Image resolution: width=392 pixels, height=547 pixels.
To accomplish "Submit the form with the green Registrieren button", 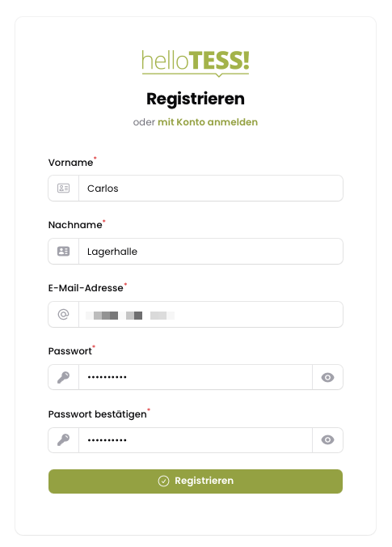I will point(196,481).
